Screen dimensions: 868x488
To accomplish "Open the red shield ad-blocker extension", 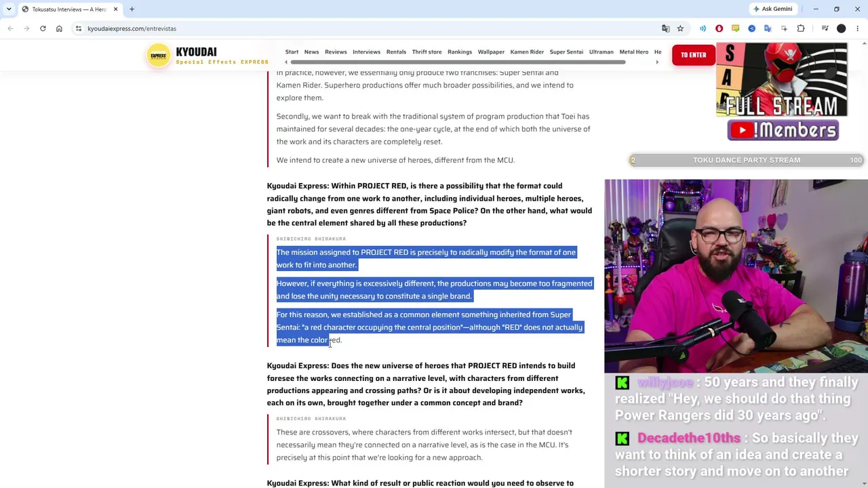I will (719, 28).
